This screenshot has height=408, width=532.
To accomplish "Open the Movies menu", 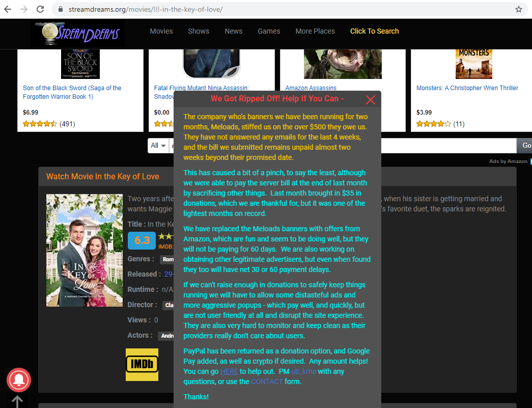I will coord(161,31).
